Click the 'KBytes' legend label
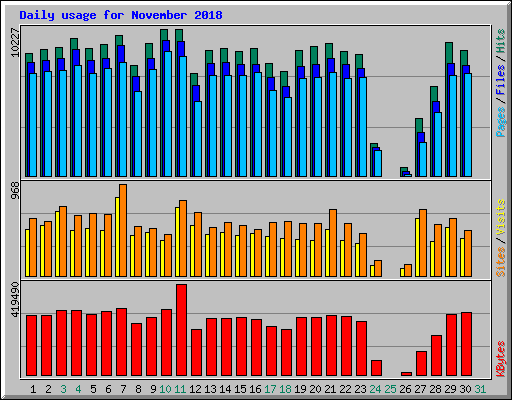 [500, 359]
